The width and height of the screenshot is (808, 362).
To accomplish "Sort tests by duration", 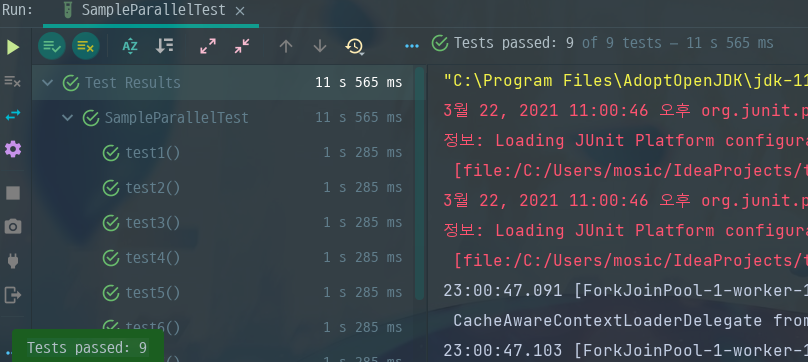I will click(x=164, y=46).
